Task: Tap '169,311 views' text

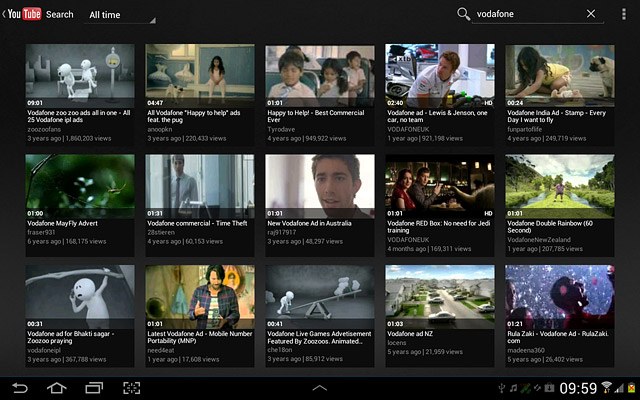Action: click(x=451, y=249)
